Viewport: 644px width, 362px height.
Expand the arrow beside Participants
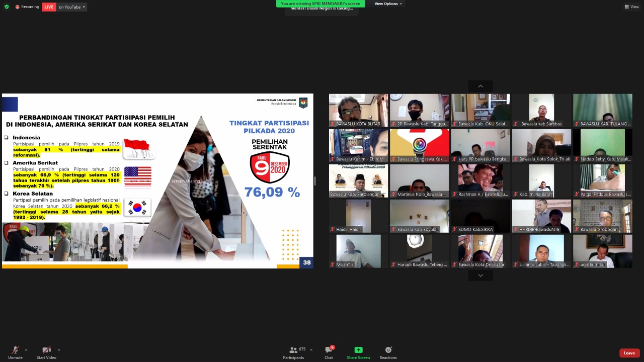pyautogui.click(x=311, y=350)
